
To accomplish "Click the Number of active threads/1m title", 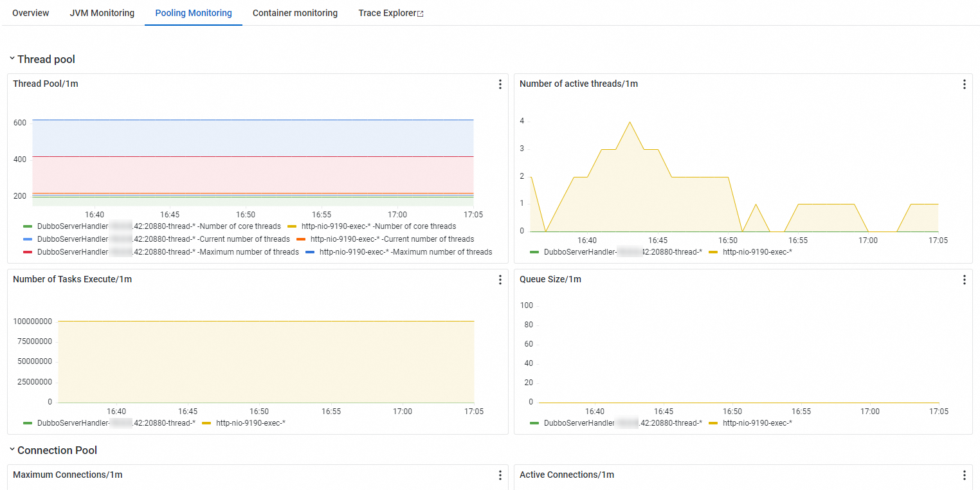I will point(579,84).
